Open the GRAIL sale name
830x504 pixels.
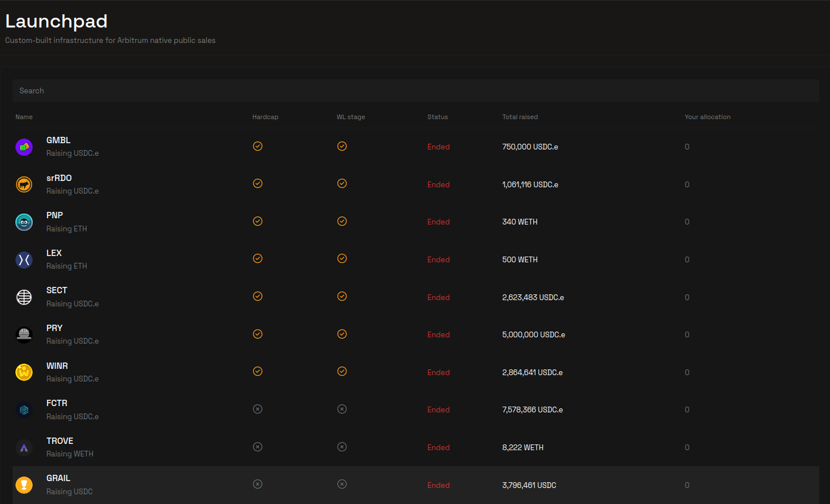point(58,478)
